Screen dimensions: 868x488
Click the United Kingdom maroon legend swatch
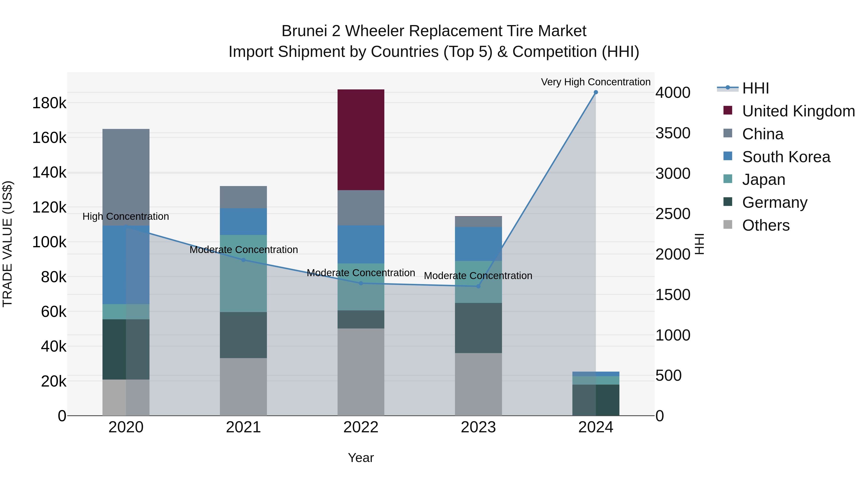728,110
